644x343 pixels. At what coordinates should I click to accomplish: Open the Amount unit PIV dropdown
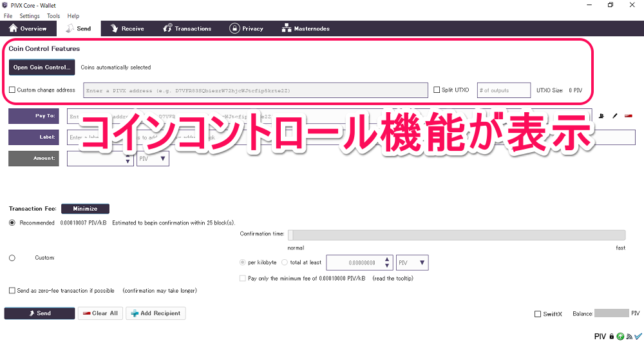point(153,159)
